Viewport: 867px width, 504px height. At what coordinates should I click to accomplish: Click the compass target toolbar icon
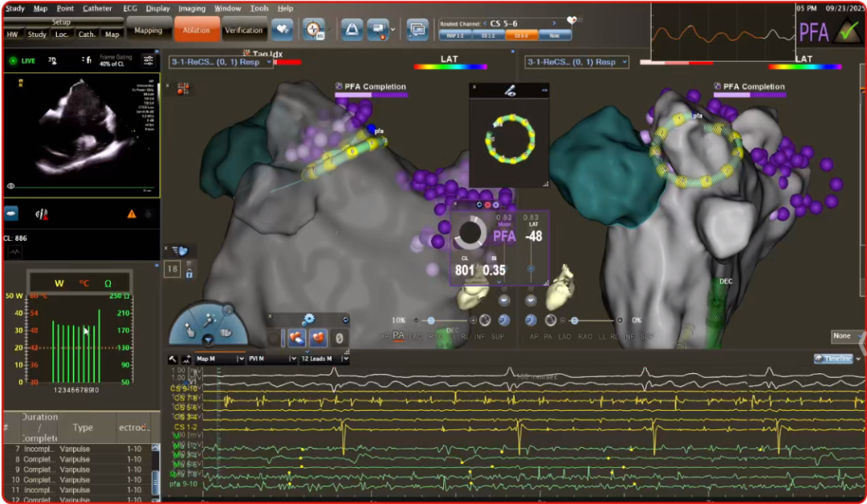tap(313, 30)
